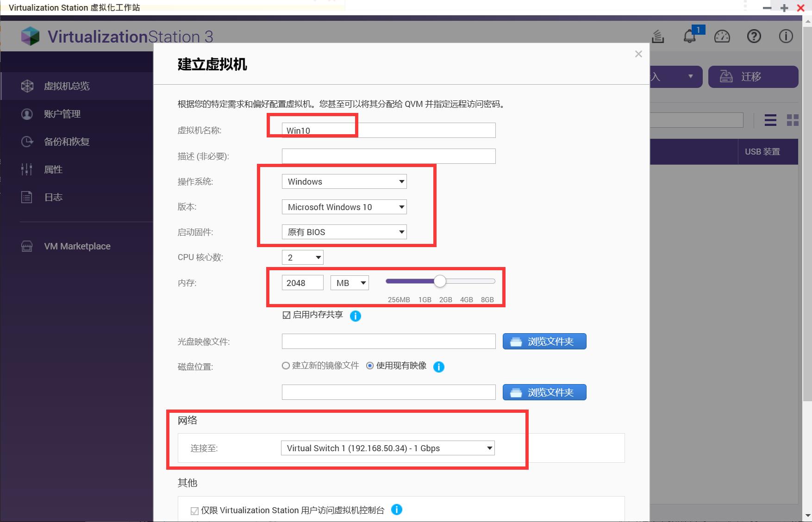The height and width of the screenshot is (522, 812).
Task: Select the VM Marketplace sidebar icon
Action: pyautogui.click(x=27, y=246)
